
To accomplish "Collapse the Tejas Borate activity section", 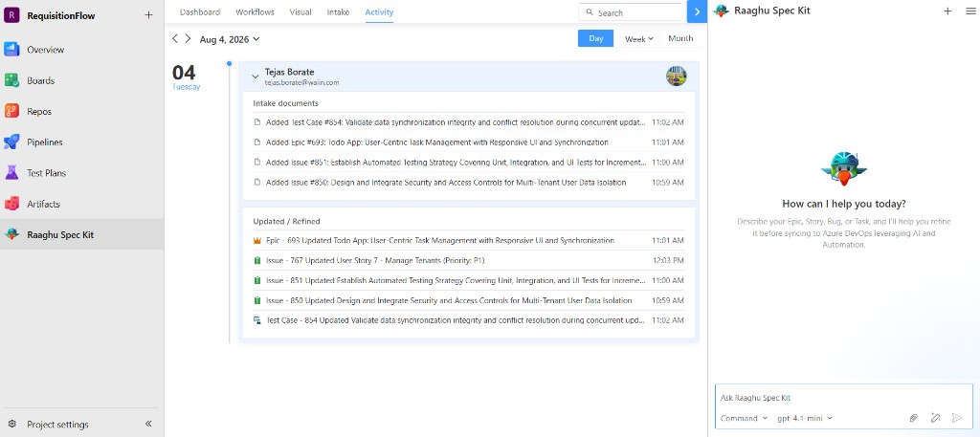I will point(255,76).
